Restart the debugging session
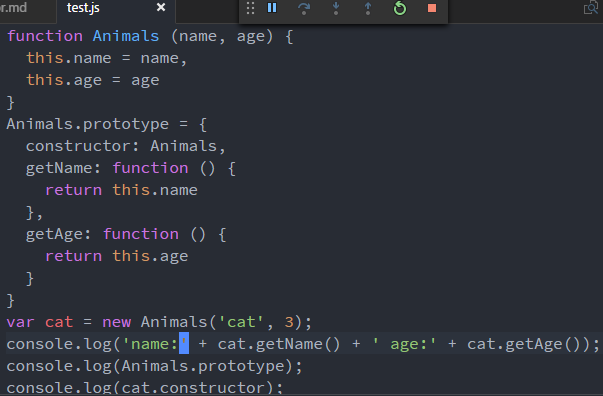Screen dimensions: 603x396 400,8
